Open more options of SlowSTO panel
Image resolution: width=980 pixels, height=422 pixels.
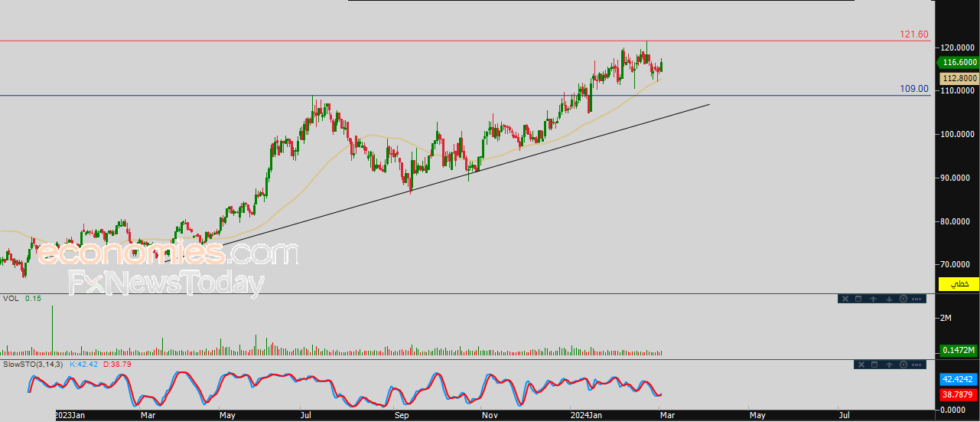[918, 365]
